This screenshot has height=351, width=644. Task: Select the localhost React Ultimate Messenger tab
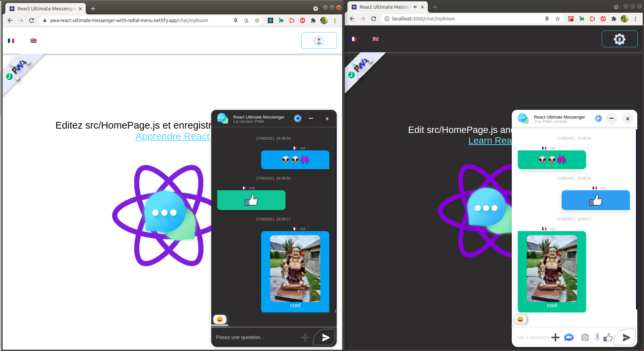pyautogui.click(x=384, y=7)
